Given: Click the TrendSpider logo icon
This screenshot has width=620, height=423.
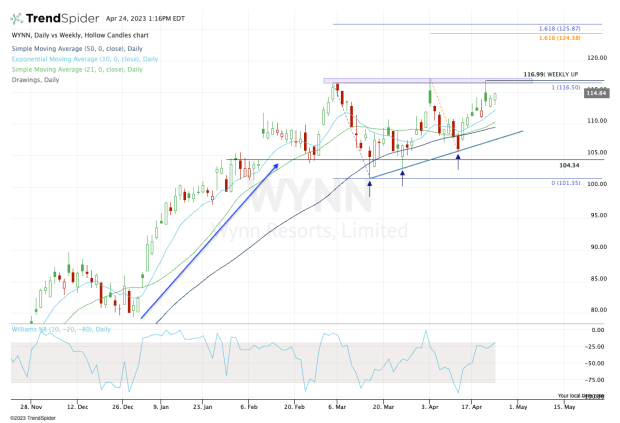Looking at the screenshot, I should [16, 19].
